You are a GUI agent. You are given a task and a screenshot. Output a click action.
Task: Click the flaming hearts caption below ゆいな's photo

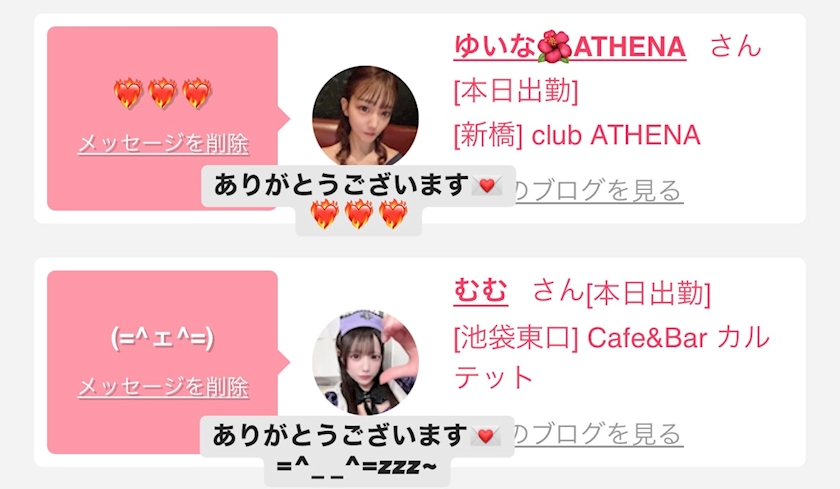[359, 215]
